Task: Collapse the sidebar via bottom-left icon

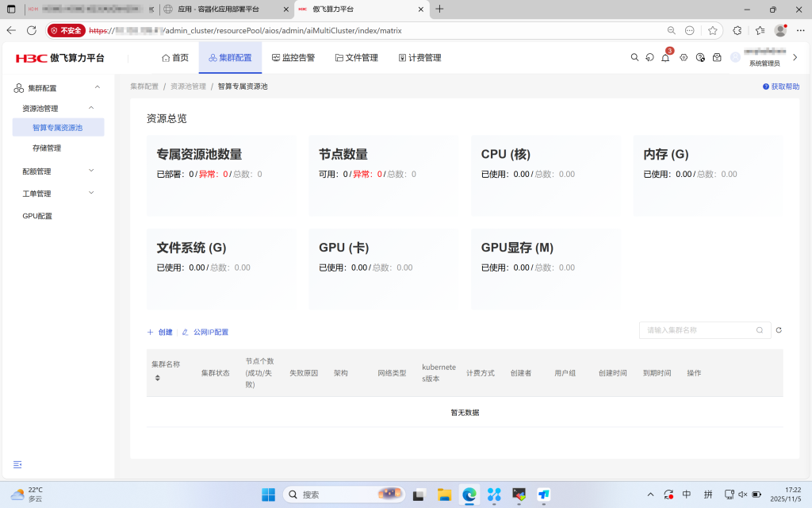Action: coord(17,464)
